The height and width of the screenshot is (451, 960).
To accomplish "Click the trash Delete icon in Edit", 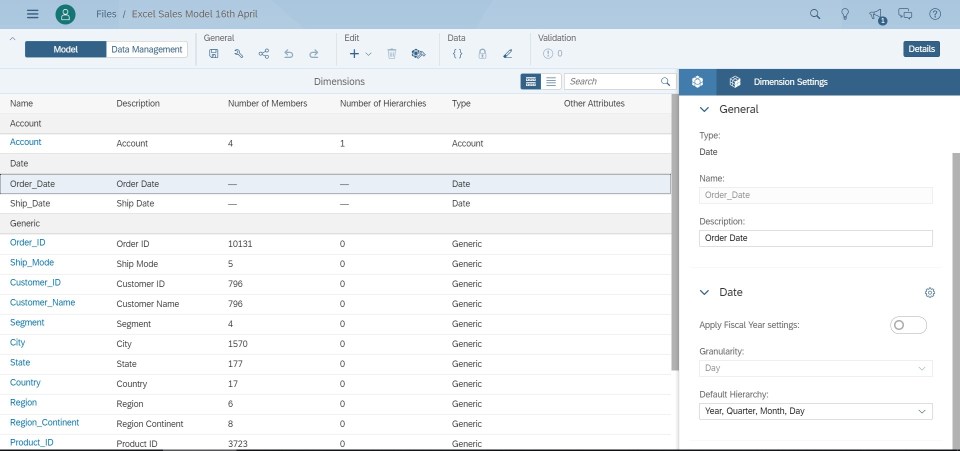I will (392, 54).
